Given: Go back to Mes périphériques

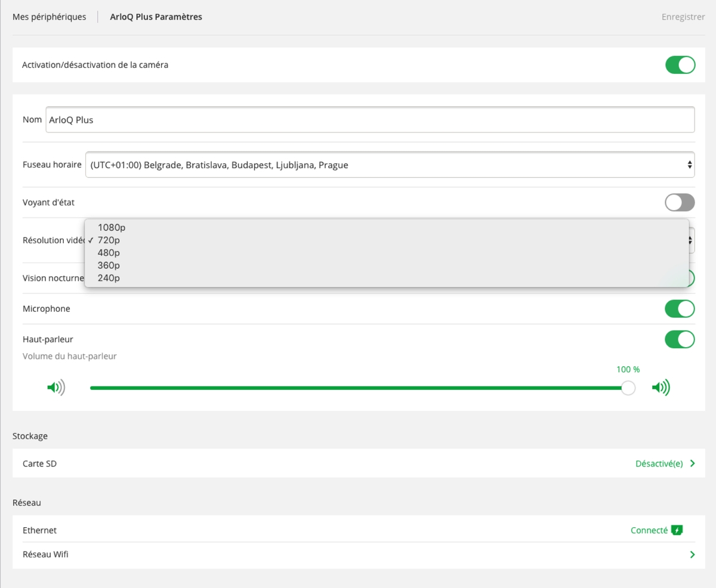Looking at the screenshot, I should tap(50, 17).
